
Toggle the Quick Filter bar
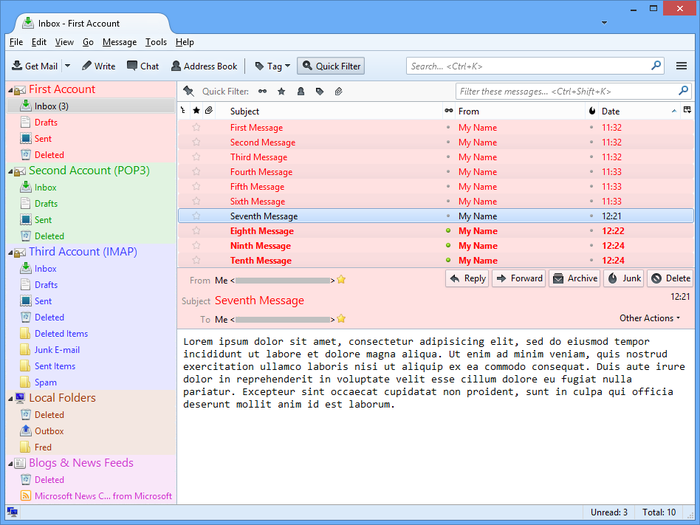click(x=331, y=66)
